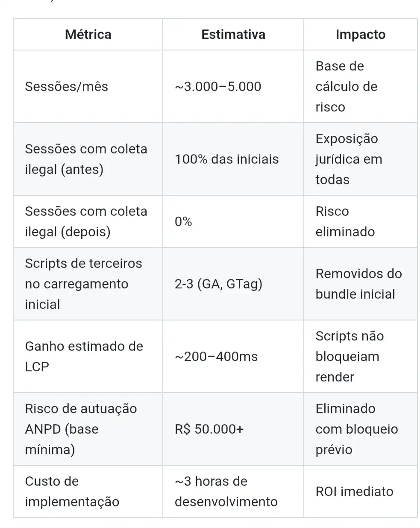Click the ~3.000–5.000 estimate value

coord(218,87)
